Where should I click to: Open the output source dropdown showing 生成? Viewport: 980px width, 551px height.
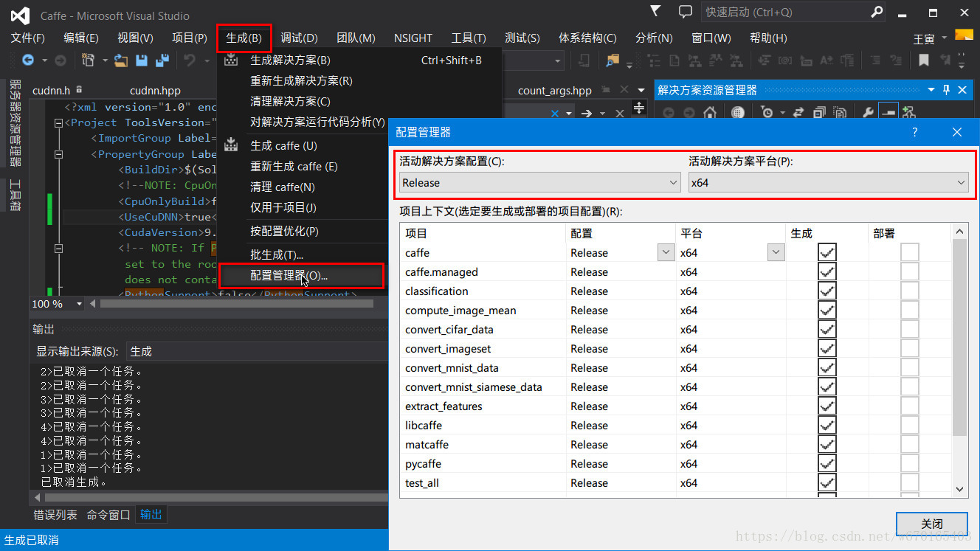257,351
